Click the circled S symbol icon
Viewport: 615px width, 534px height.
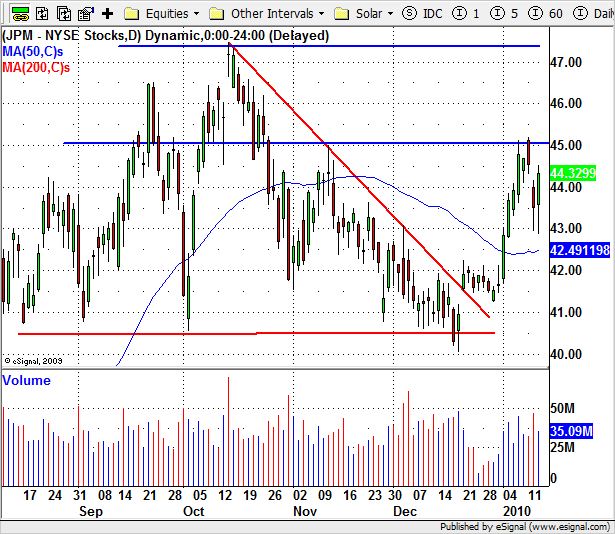pos(409,13)
